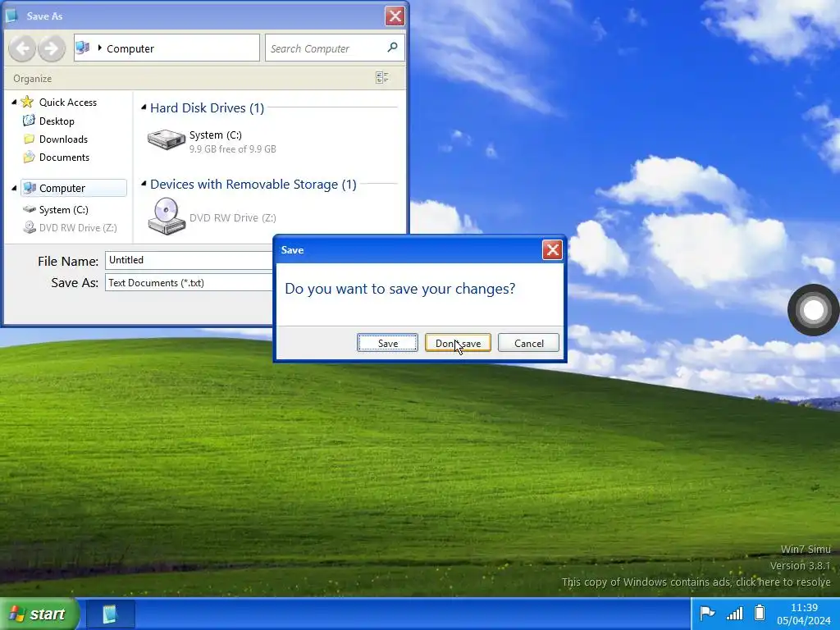Image resolution: width=840 pixels, height=630 pixels.
Task: Click the Downloads folder icon
Action: [x=29, y=139]
